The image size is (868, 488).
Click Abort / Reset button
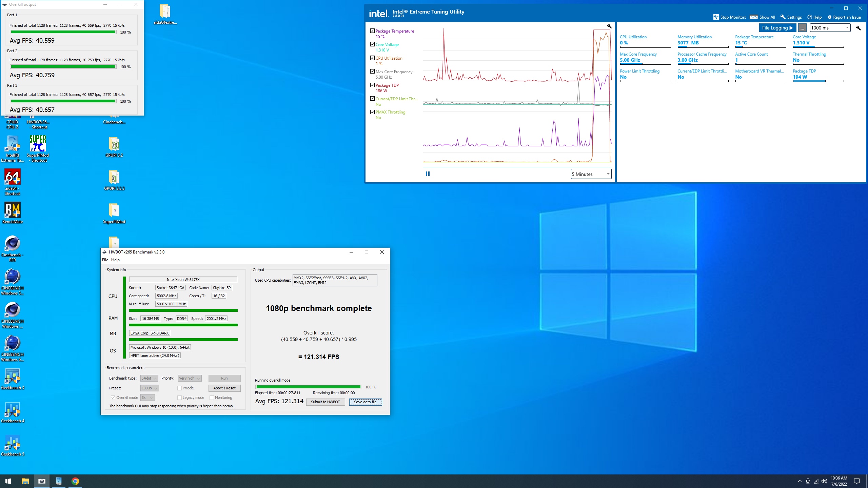224,388
